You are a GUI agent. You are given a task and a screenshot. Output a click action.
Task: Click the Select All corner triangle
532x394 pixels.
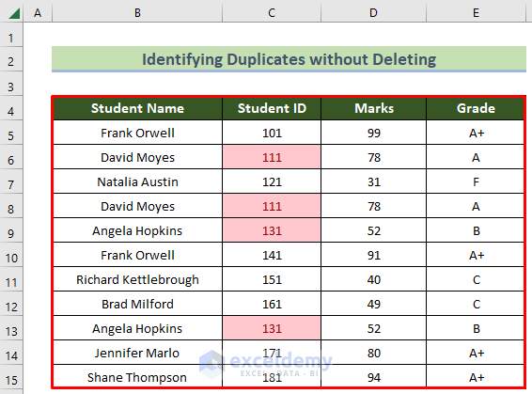[12, 12]
